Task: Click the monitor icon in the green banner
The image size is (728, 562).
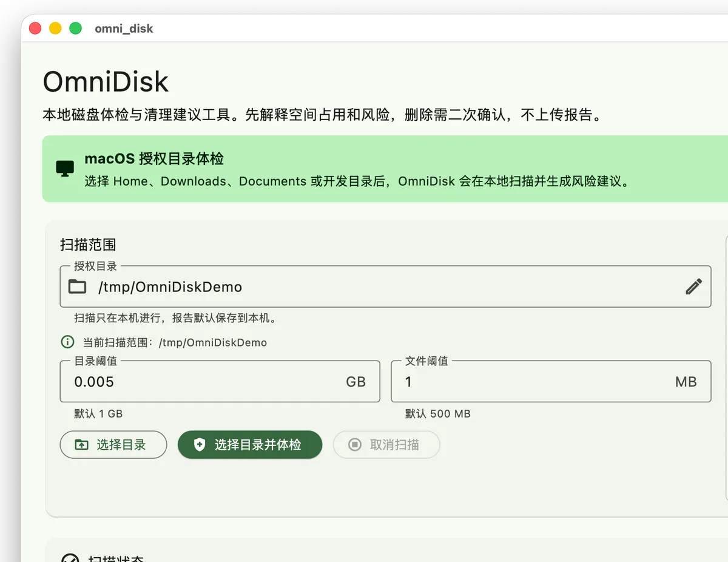Action: click(65, 169)
